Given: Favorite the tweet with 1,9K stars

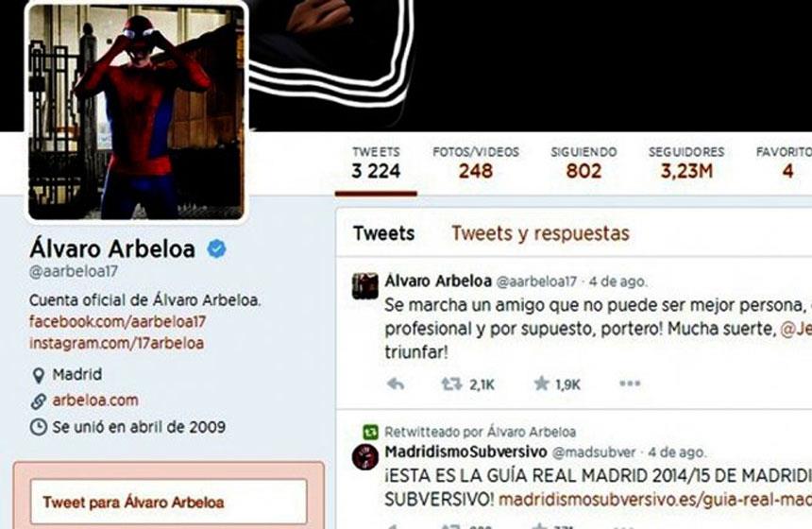Looking at the screenshot, I should 541,384.
